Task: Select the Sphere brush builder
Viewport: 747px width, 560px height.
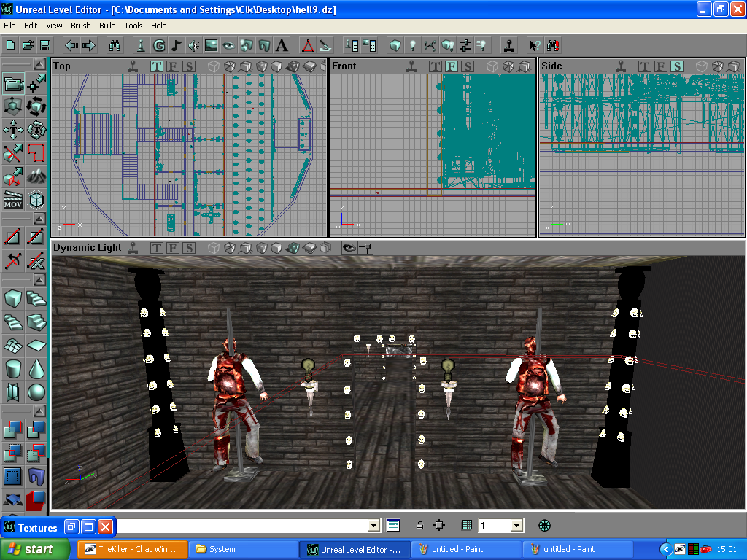Action: 36,392
